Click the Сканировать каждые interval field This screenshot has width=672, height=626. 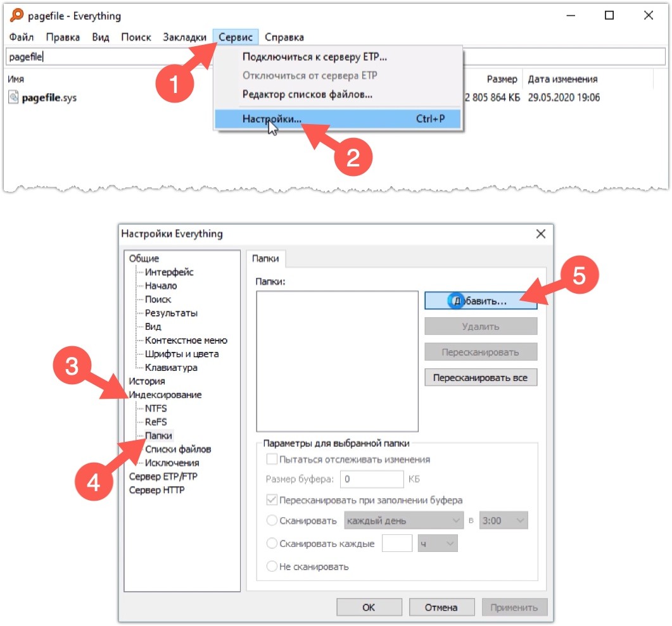tap(397, 543)
